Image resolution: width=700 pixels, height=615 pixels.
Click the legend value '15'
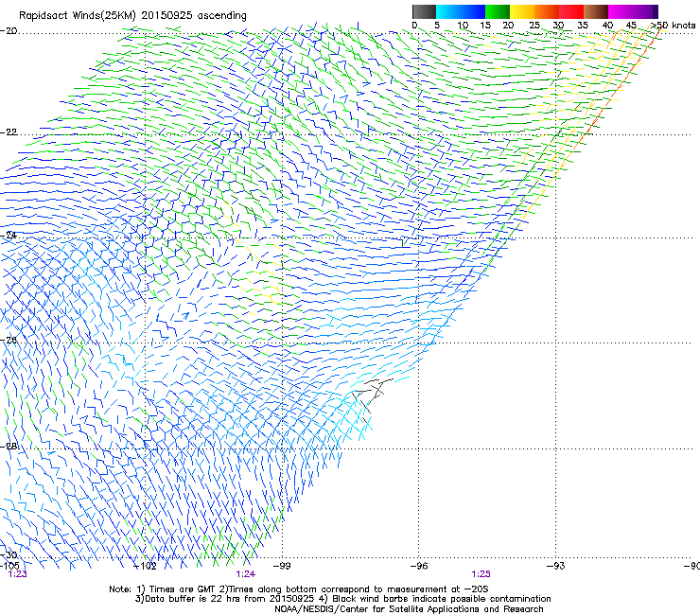point(485,26)
